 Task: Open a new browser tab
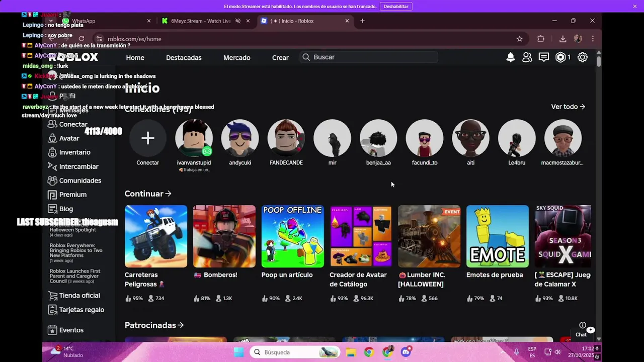(x=362, y=21)
